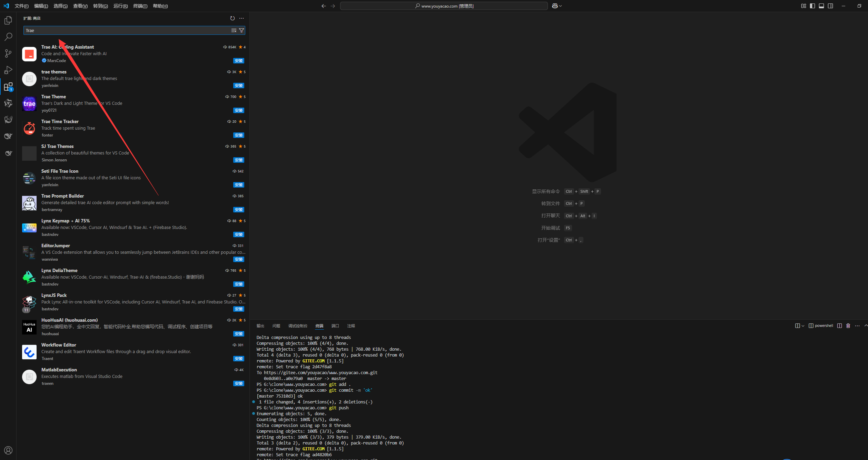
Task: Open the Copilot dropdown in title bar
Action: [560, 6]
